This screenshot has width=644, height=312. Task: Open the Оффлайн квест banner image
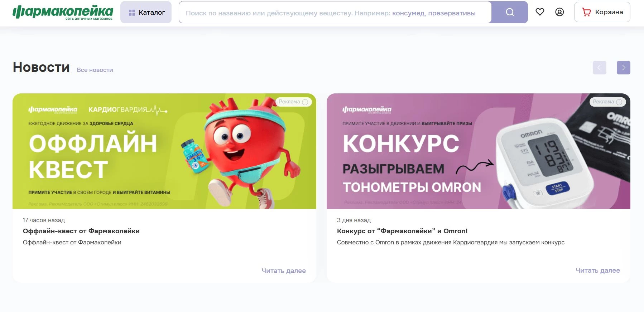[x=164, y=151]
